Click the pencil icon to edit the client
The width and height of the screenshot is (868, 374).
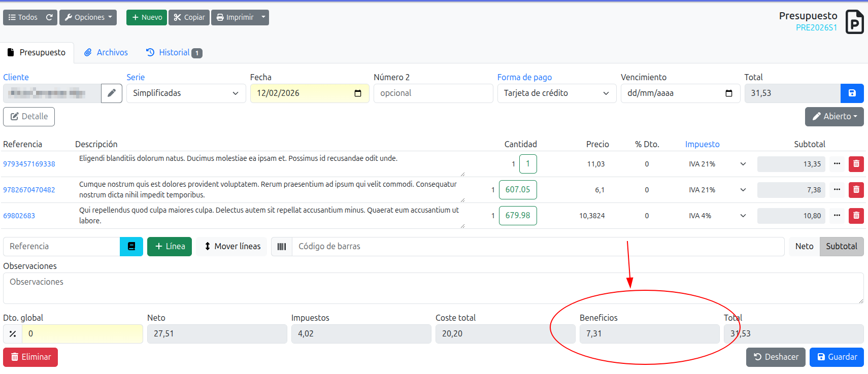(112, 93)
